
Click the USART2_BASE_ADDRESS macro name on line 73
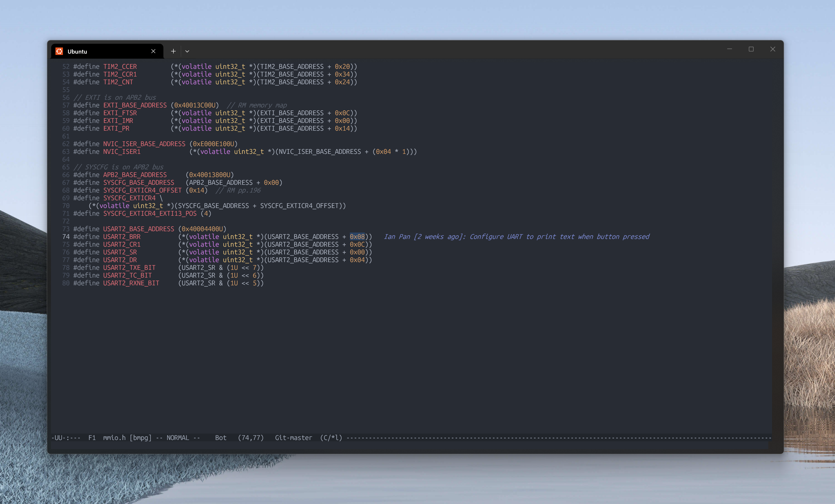138,229
